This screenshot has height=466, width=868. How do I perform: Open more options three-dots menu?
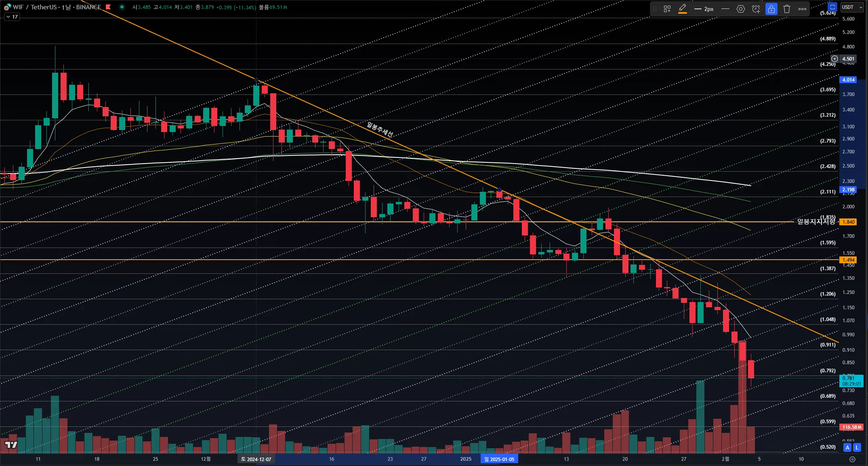802,9
